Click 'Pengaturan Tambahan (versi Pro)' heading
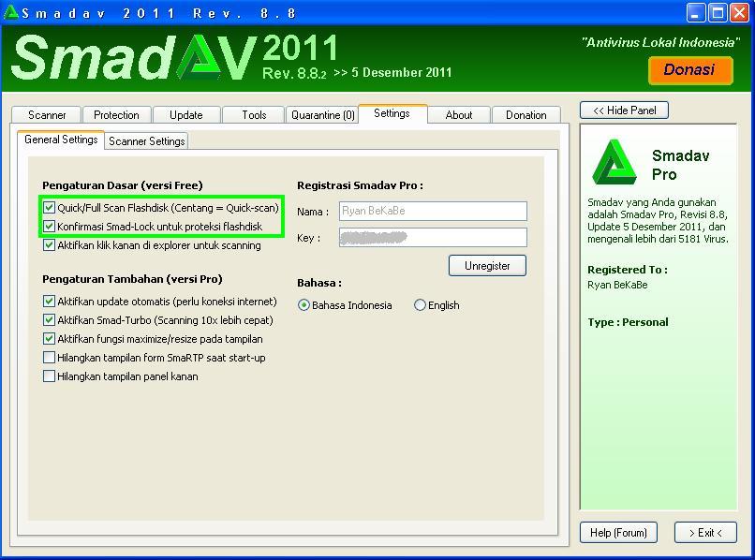Viewport: 755px width, 560px height. click(x=132, y=279)
